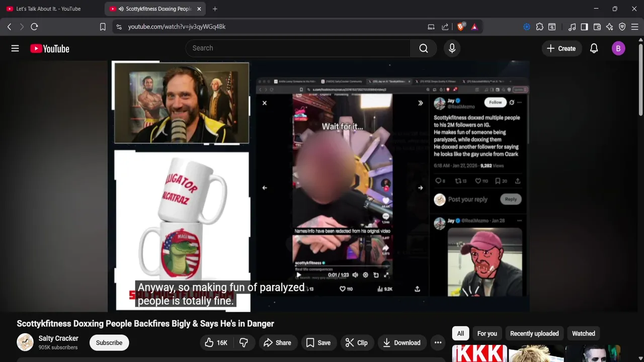This screenshot has height=362, width=644.
Task: Open Salty Cracker channel name link
Action: point(58,338)
